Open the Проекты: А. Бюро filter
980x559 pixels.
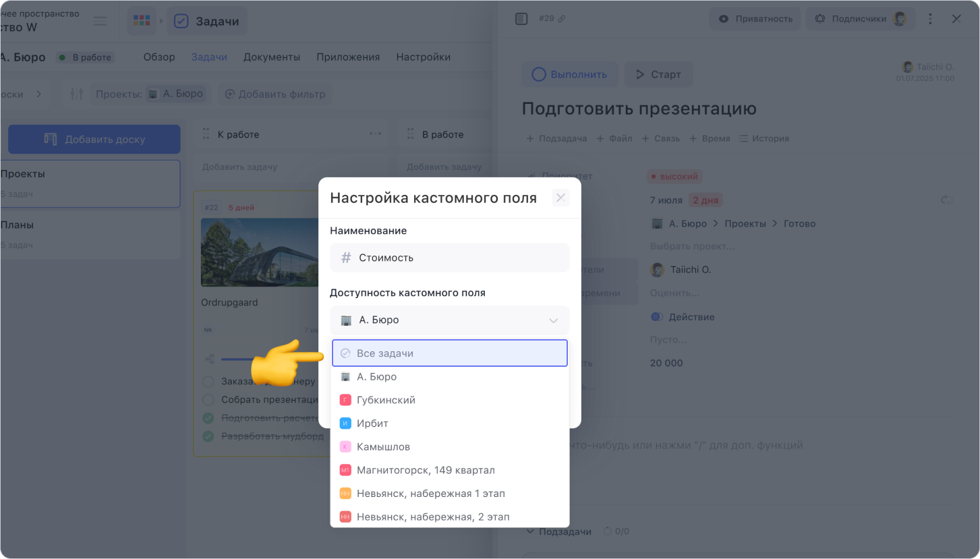tap(150, 94)
